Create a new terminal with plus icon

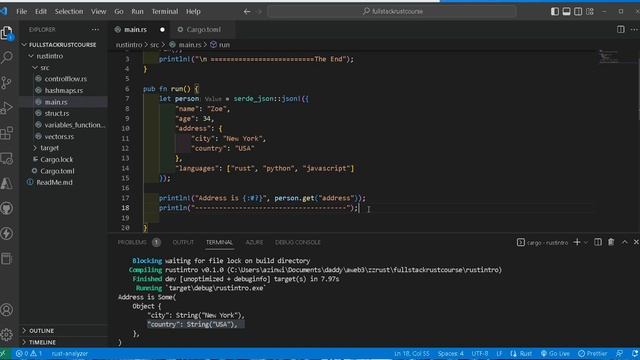[x=577, y=242]
